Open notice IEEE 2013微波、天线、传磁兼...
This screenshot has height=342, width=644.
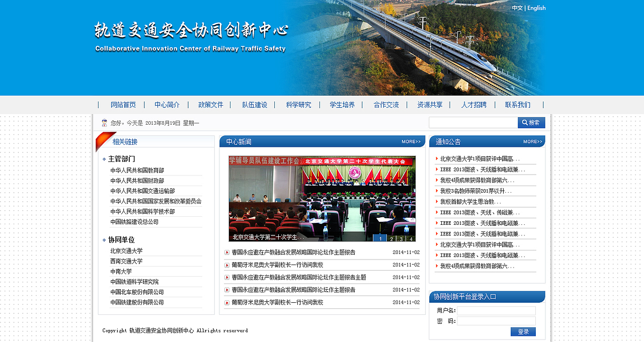480,213
